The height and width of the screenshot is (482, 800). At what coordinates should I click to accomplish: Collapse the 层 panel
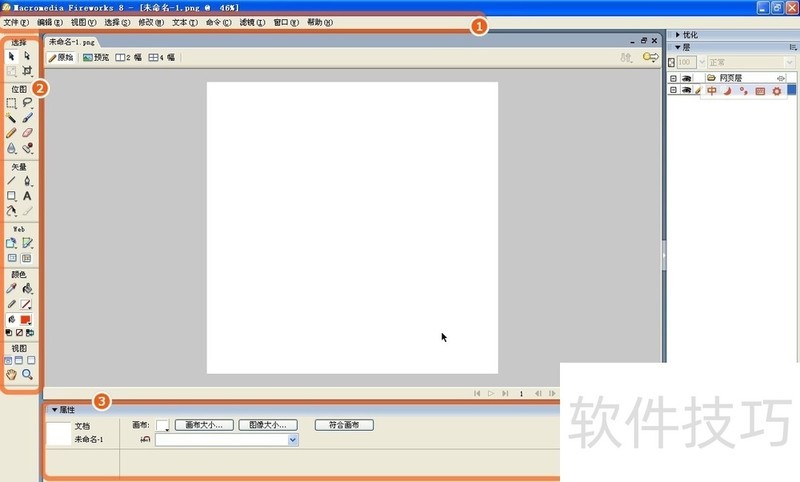tap(678, 47)
